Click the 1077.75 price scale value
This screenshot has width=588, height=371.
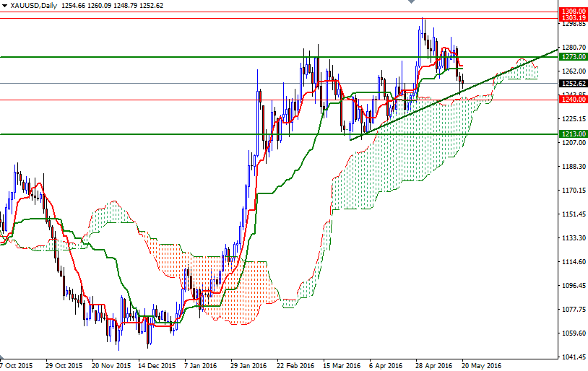[574, 310]
